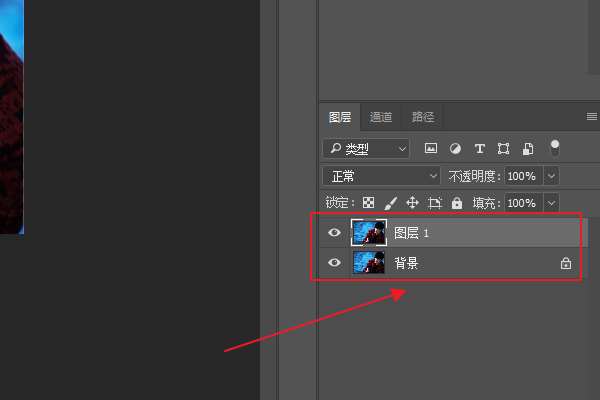Expand the 填充 slider arrow

551,203
